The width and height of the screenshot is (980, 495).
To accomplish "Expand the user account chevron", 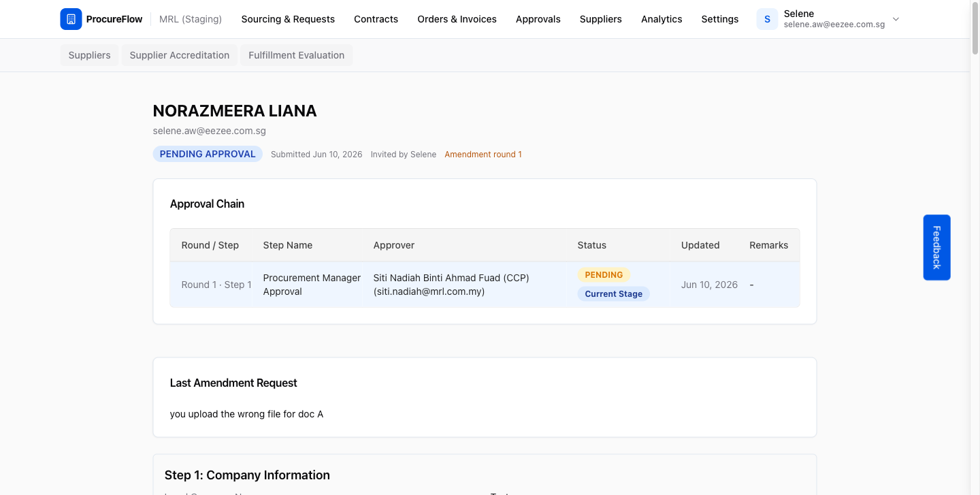I will click(x=896, y=19).
